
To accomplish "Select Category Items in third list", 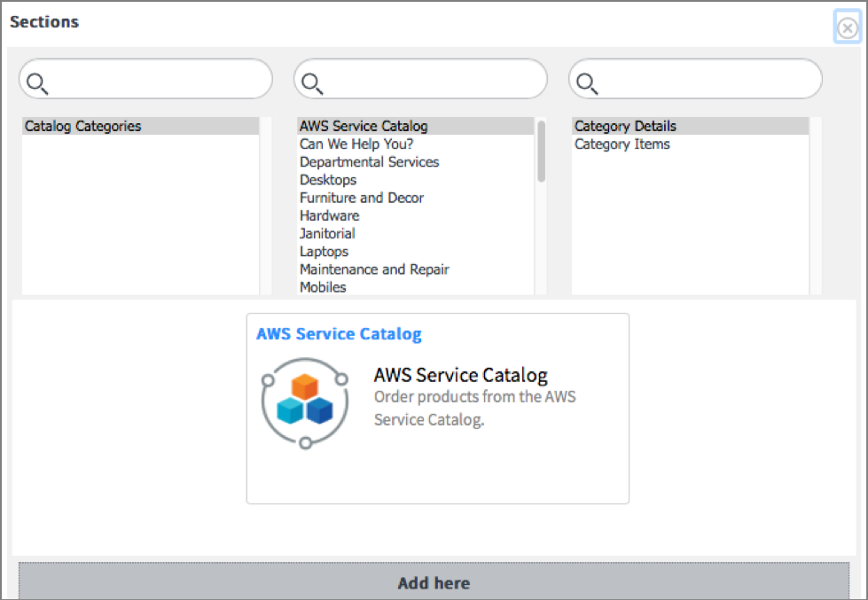I will (x=690, y=144).
